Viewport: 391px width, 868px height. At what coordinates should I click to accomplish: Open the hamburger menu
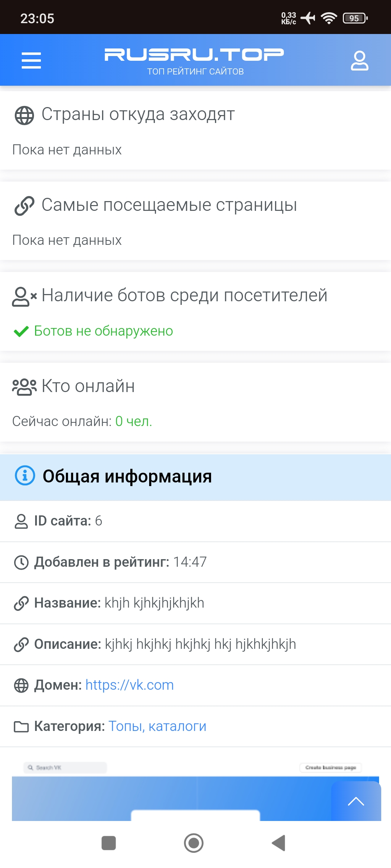[31, 60]
